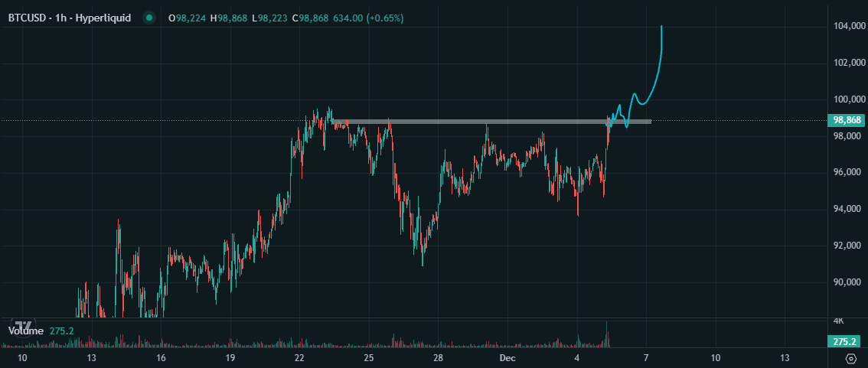Click the Volume indicator legend label
This screenshot has height=368, width=868.
(x=25, y=331)
